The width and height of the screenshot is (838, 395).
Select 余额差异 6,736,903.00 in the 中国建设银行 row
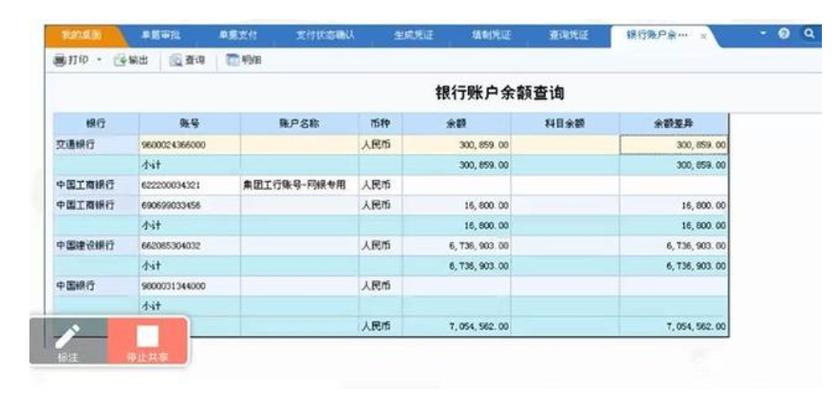(x=674, y=246)
